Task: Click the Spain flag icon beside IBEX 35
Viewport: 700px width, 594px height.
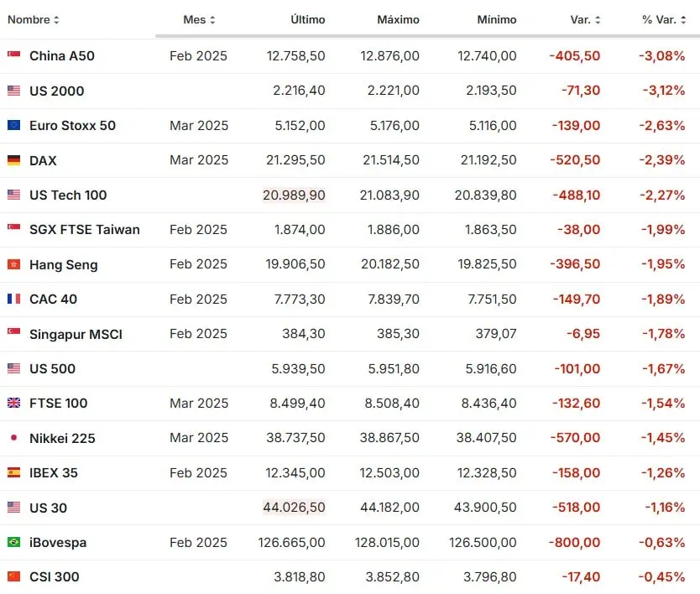Action: [x=13, y=472]
